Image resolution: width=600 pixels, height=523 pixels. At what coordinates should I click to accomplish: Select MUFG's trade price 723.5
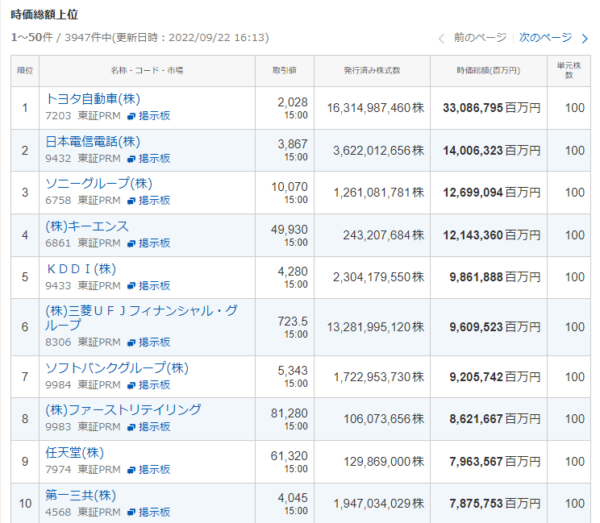[293, 321]
